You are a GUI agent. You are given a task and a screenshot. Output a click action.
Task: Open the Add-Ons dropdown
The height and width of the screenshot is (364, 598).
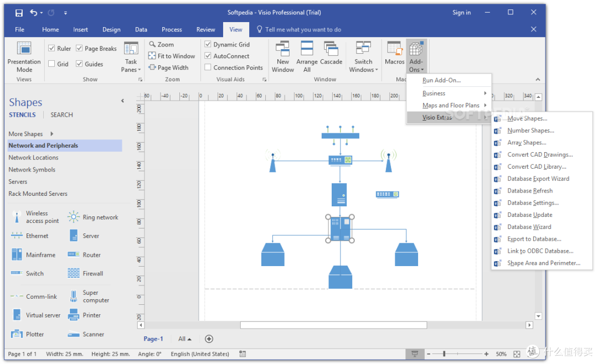(416, 56)
